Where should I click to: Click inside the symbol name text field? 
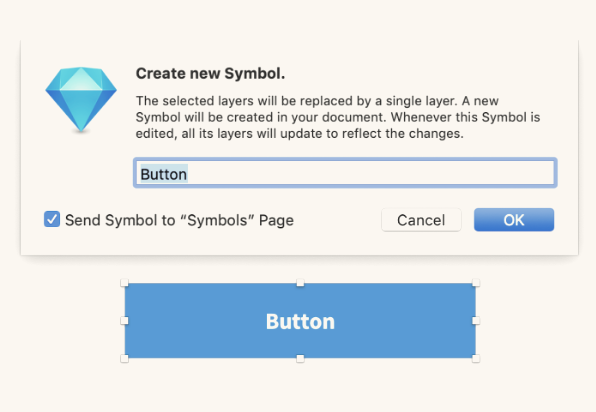point(345,173)
